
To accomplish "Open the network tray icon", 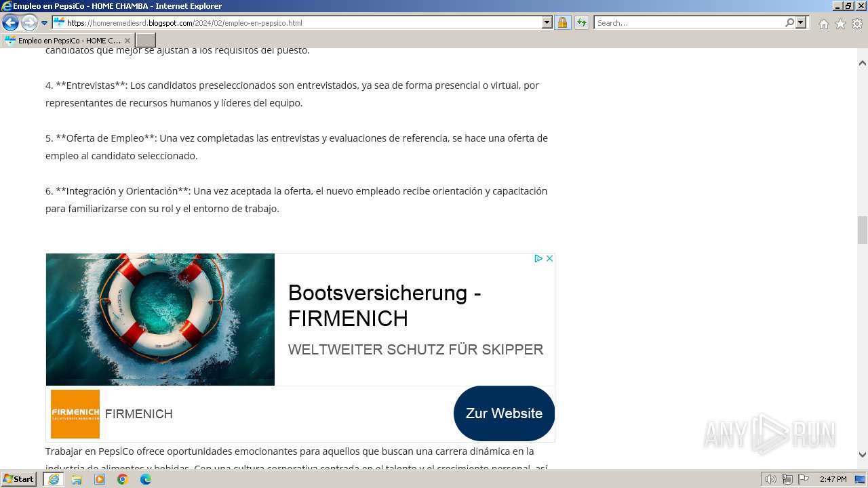I will pos(787,479).
